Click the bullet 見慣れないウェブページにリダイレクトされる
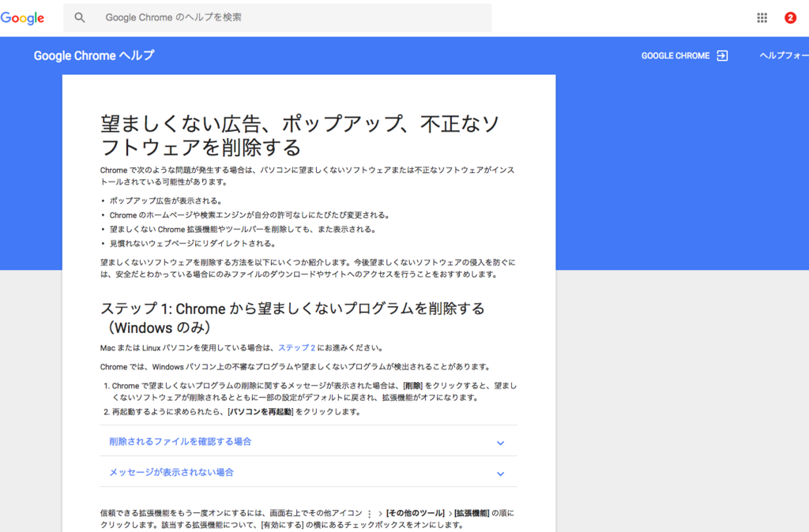Image resolution: width=809 pixels, height=532 pixels. pos(193,243)
